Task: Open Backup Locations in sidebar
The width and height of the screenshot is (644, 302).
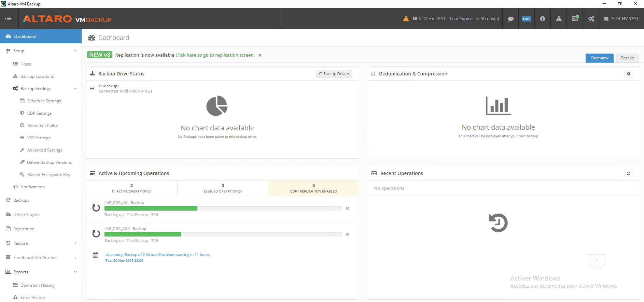Action: click(37, 76)
